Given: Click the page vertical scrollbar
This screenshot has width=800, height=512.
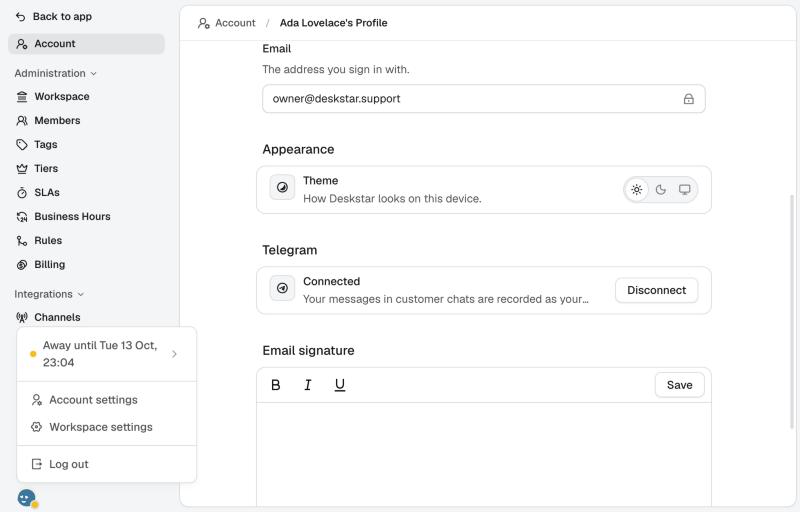Looking at the screenshot, I should 792,311.
